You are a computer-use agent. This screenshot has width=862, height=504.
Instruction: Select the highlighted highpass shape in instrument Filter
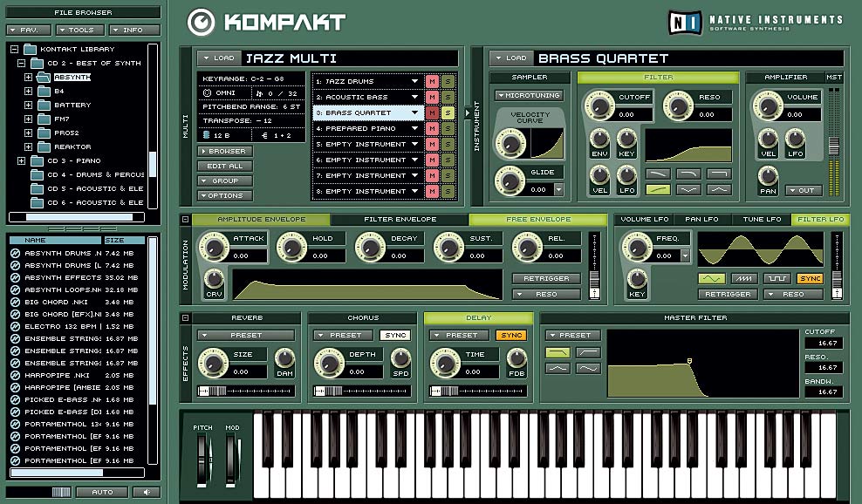coord(658,189)
